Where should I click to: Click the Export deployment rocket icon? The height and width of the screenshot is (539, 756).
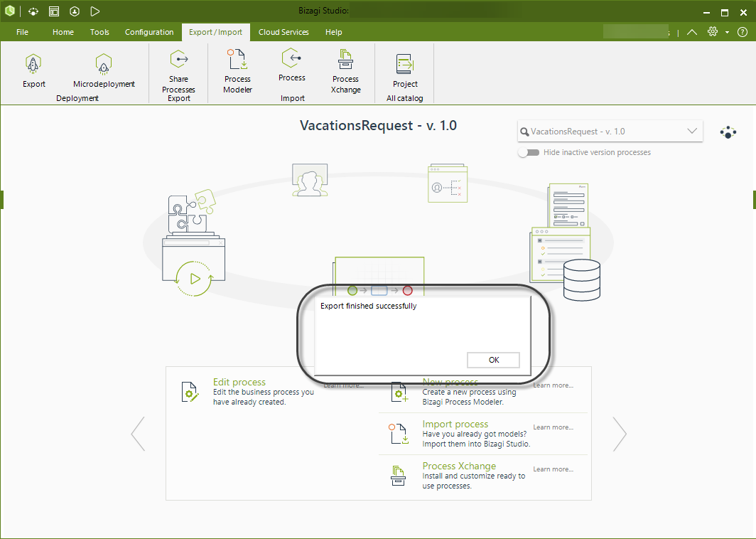[x=33, y=64]
